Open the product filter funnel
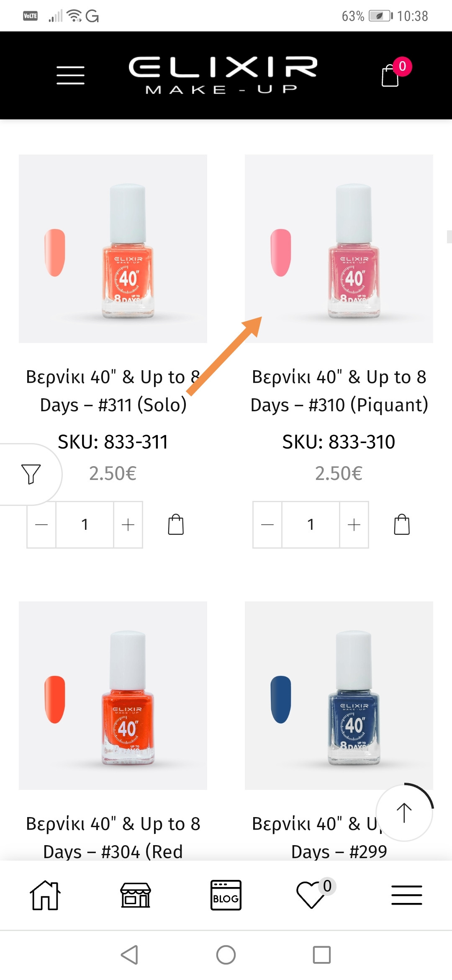 click(x=31, y=474)
